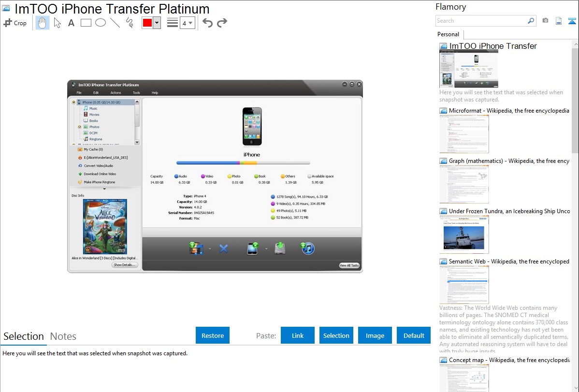Open the Actions menu in ImTOO window
Image resolution: width=579 pixels, height=392 pixels.
(116, 93)
